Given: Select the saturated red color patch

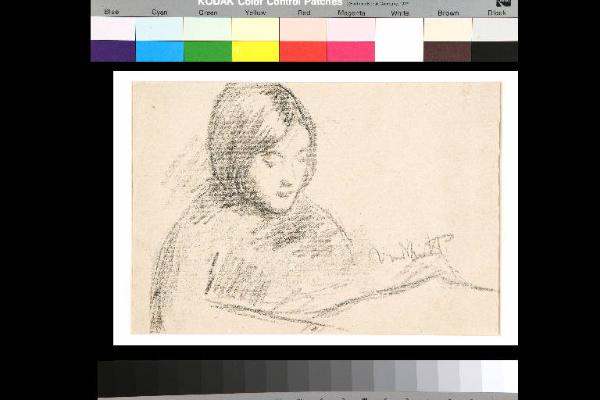Looking at the screenshot, I should [303, 51].
